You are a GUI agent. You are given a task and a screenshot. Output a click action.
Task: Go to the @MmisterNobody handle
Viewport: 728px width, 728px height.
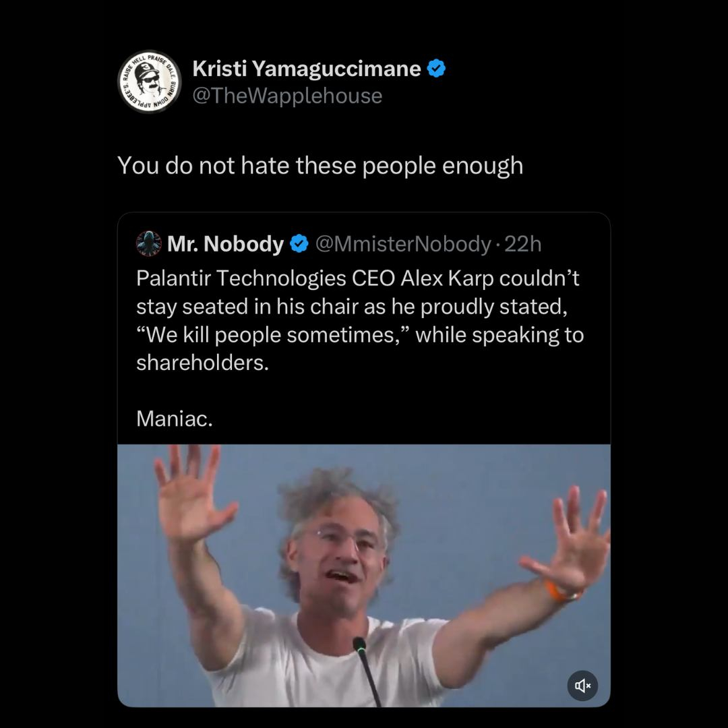402,244
